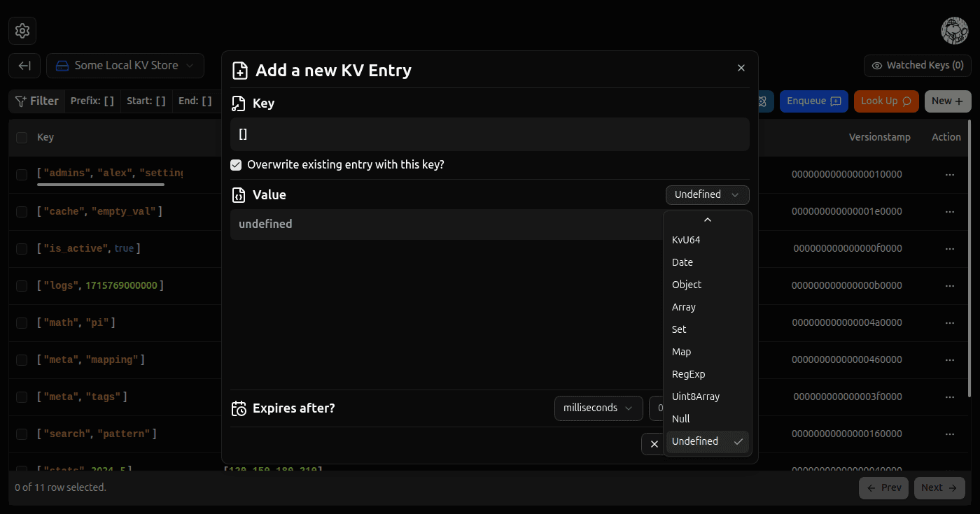The height and width of the screenshot is (514, 980).
Task: Click the Start filter field
Action: point(146,101)
